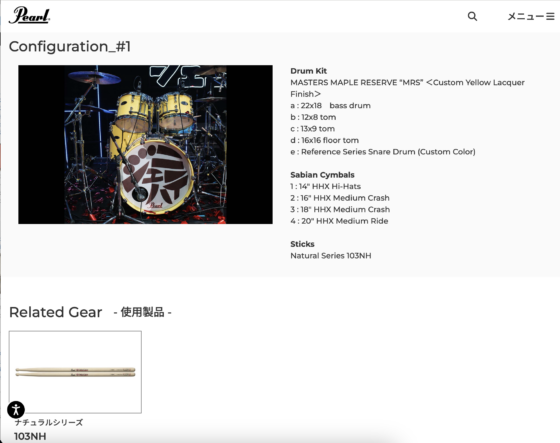Image resolution: width=560 pixels, height=443 pixels.
Task: Select the 18" HHX Medium Crash entry
Action: point(340,209)
